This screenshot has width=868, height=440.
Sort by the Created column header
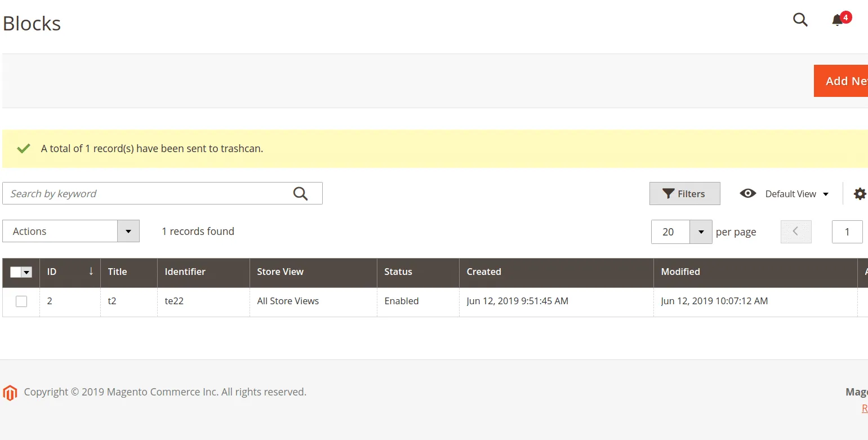coord(484,272)
